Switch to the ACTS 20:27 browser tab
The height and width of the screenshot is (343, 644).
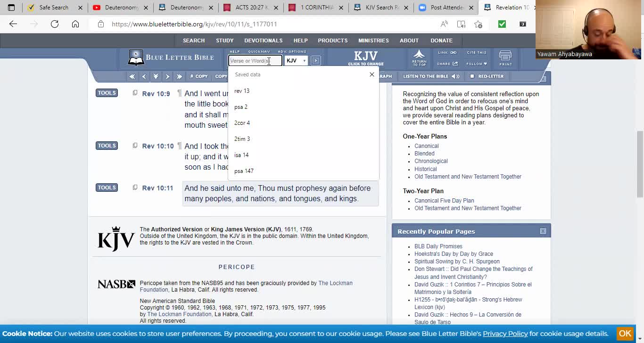251,8
